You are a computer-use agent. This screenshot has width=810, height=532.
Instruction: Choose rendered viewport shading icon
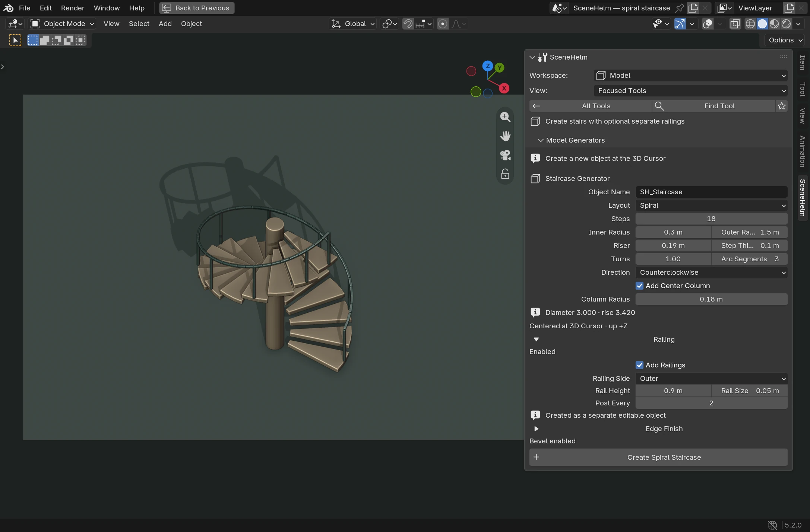click(x=786, y=24)
